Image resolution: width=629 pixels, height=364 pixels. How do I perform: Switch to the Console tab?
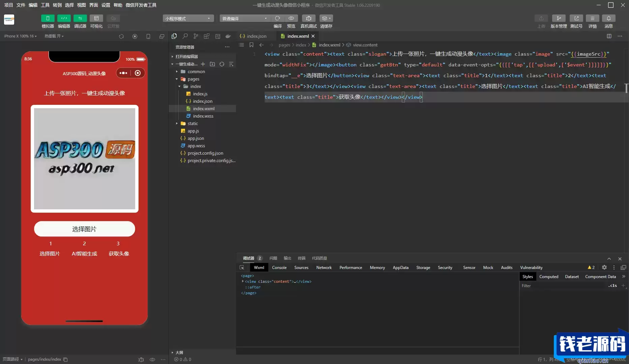[x=279, y=268]
